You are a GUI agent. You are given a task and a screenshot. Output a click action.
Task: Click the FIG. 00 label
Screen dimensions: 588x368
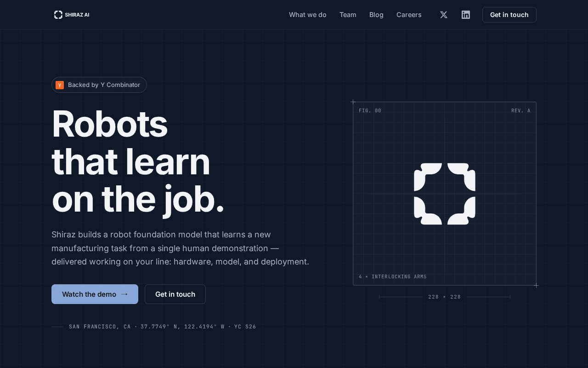click(370, 111)
